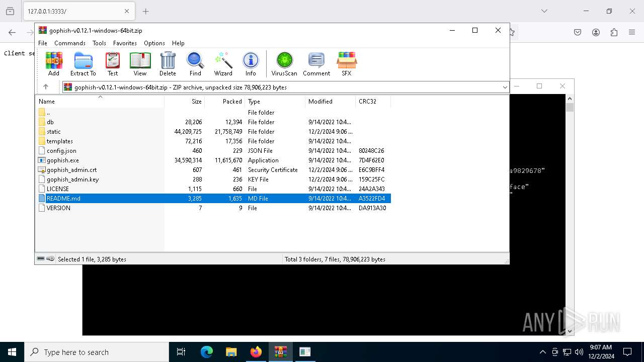Screen dimensions: 644x362
Task: Click the View file toolbar icon
Action: tap(140, 64)
